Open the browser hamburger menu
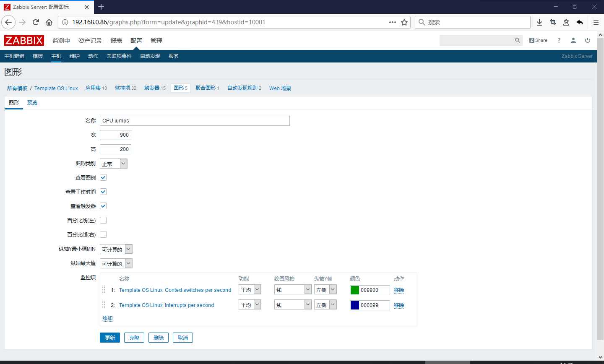The image size is (604, 364). tap(596, 22)
